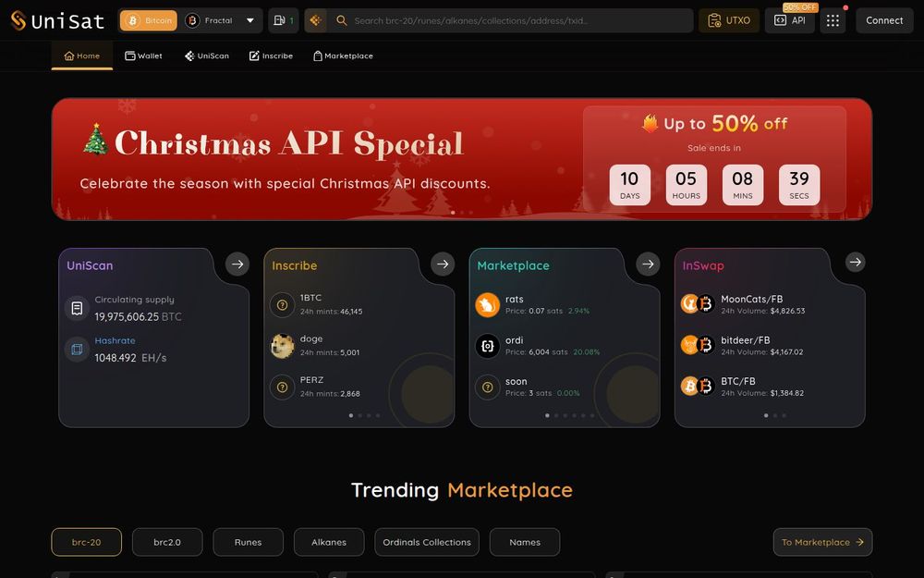Select the Names trending filter
The width and height of the screenshot is (924, 578).
(525, 542)
